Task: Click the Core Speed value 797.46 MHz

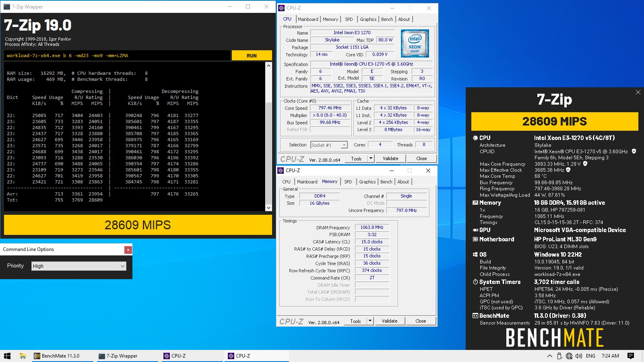Action: 330,108
